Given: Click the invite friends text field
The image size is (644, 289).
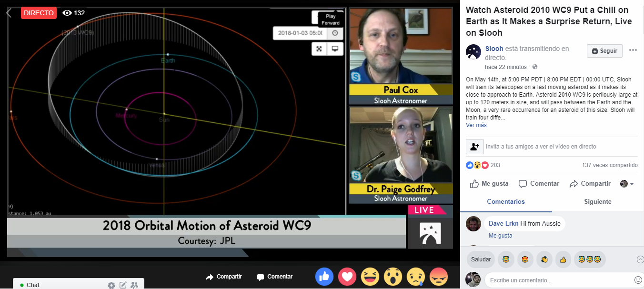Looking at the screenshot, I should pyautogui.click(x=561, y=147).
